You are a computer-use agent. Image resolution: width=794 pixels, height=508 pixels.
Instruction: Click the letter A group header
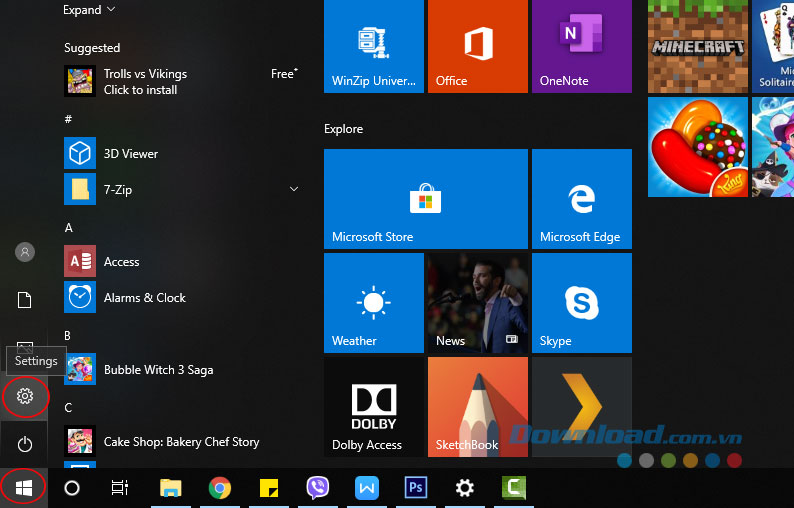click(x=69, y=228)
